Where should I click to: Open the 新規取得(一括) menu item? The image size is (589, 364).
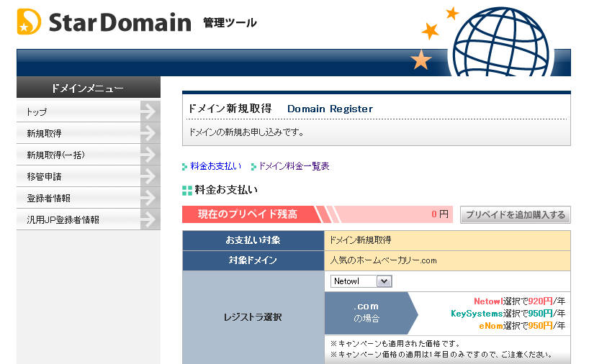[x=89, y=155]
